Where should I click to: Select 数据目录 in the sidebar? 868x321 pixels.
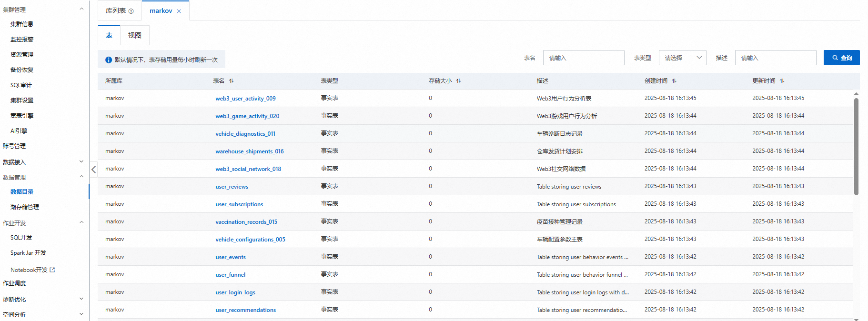coord(22,192)
